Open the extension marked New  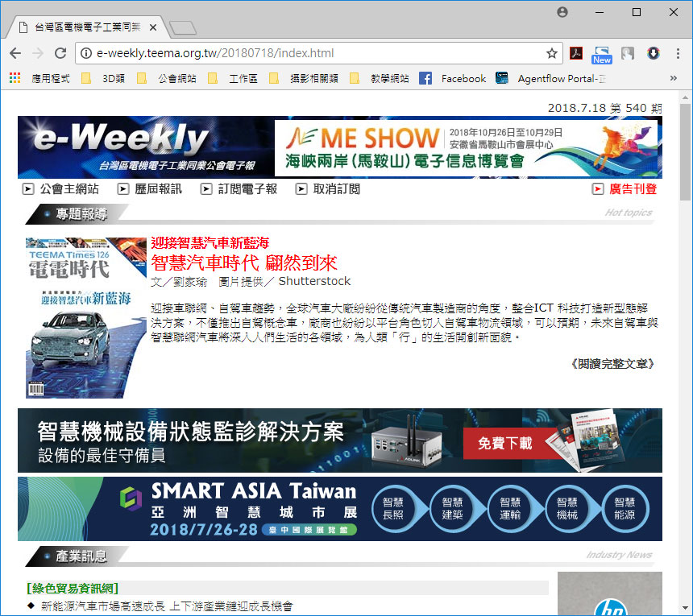pos(602,55)
